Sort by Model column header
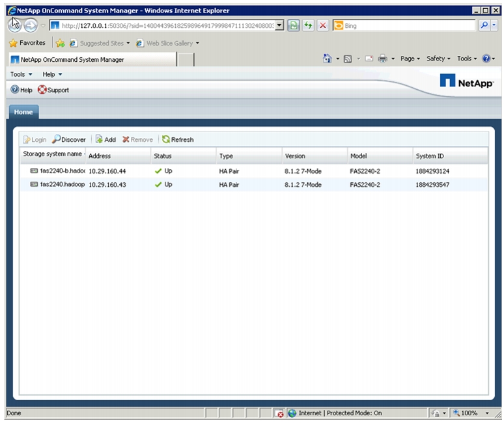This screenshot has width=504, height=423. pyautogui.click(x=380, y=156)
